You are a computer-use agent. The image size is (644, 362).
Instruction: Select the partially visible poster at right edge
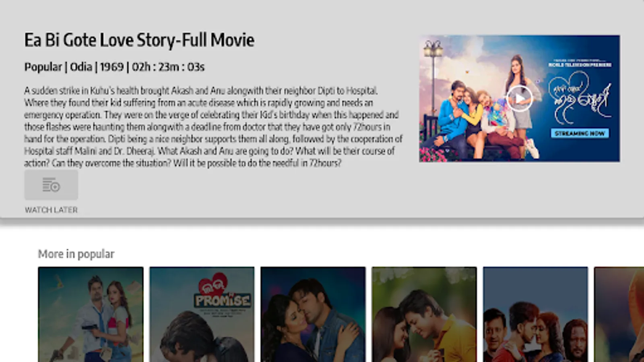(x=619, y=314)
